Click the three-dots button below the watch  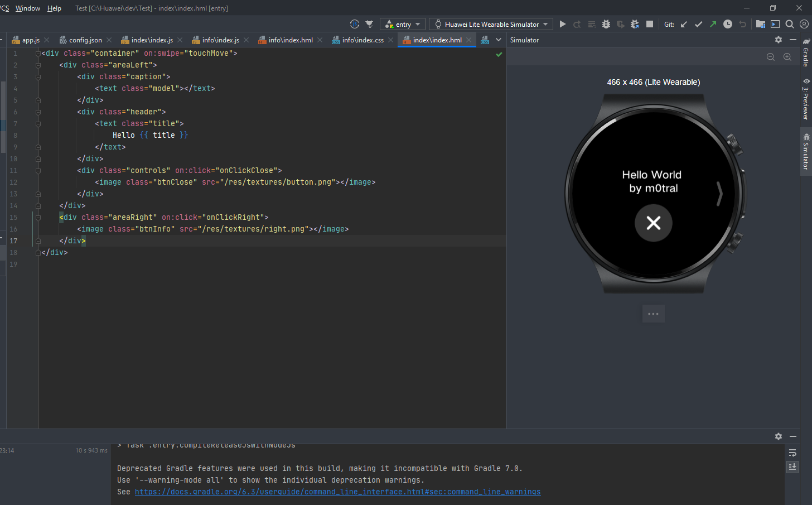(653, 314)
